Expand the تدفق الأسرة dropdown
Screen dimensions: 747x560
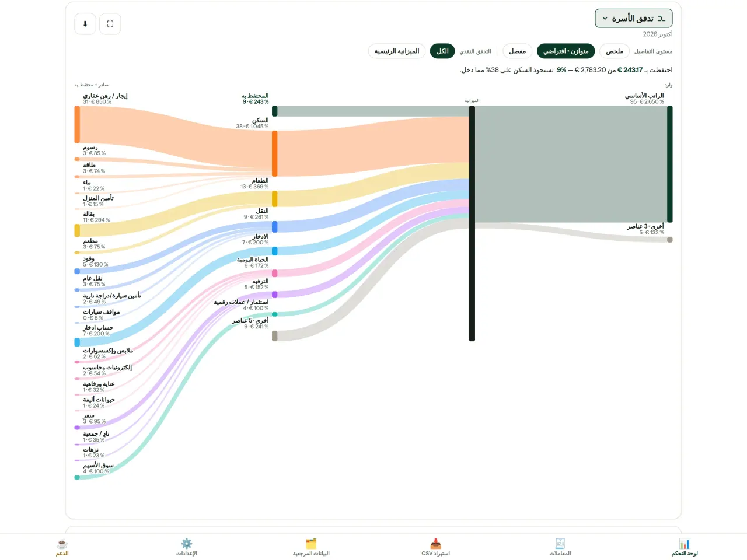[x=634, y=19]
